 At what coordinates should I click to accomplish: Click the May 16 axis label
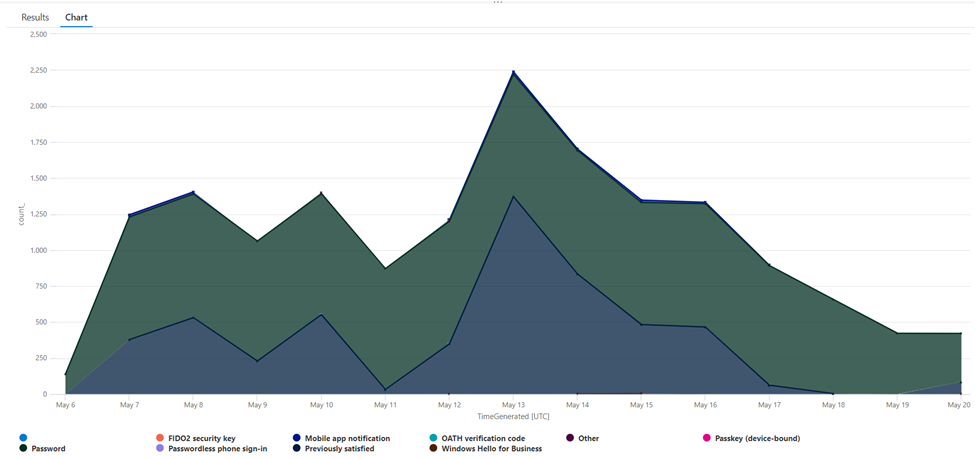[705, 404]
